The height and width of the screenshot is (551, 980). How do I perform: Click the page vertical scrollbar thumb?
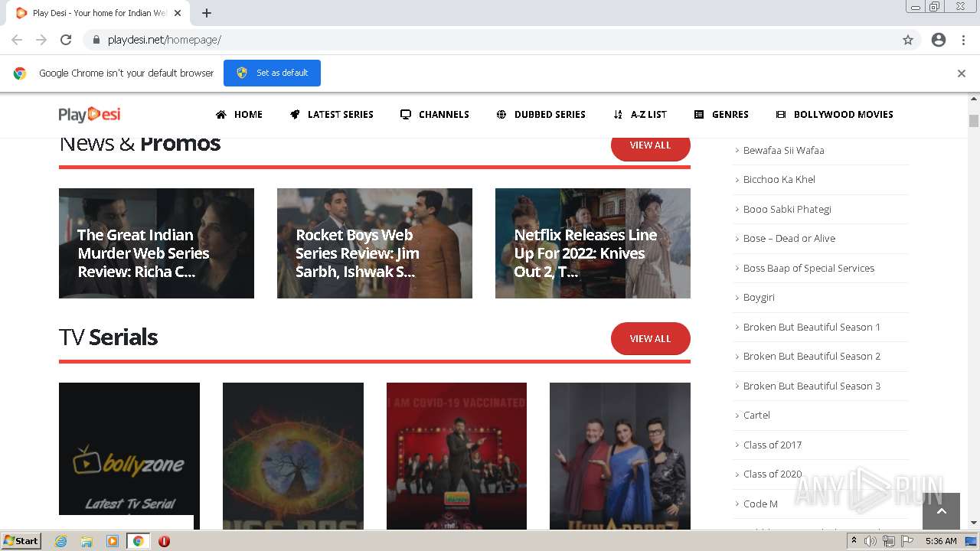(974, 121)
